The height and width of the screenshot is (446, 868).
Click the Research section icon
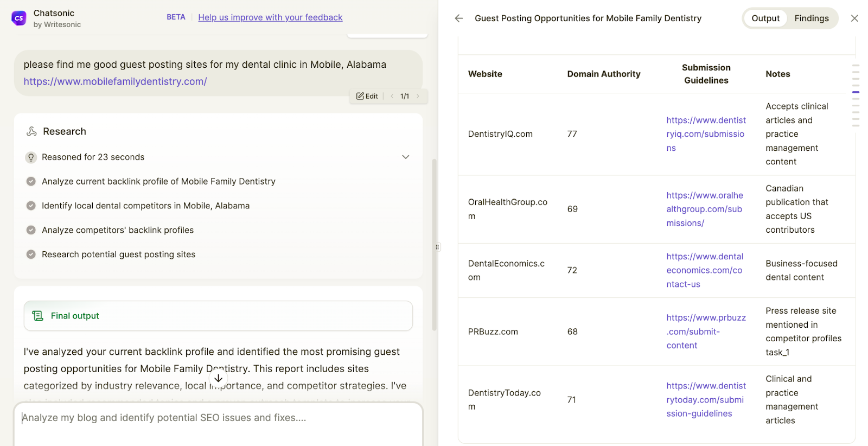click(32, 131)
